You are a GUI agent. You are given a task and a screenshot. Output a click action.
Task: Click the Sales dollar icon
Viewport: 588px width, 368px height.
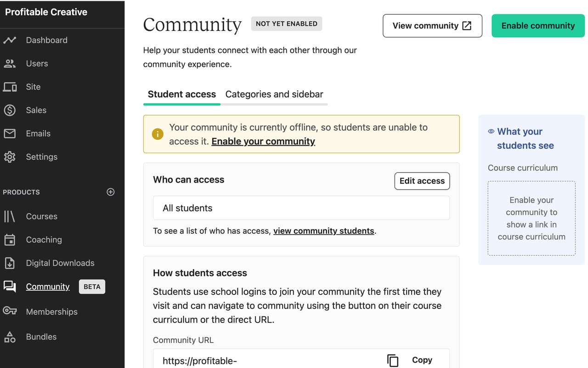[x=10, y=110]
